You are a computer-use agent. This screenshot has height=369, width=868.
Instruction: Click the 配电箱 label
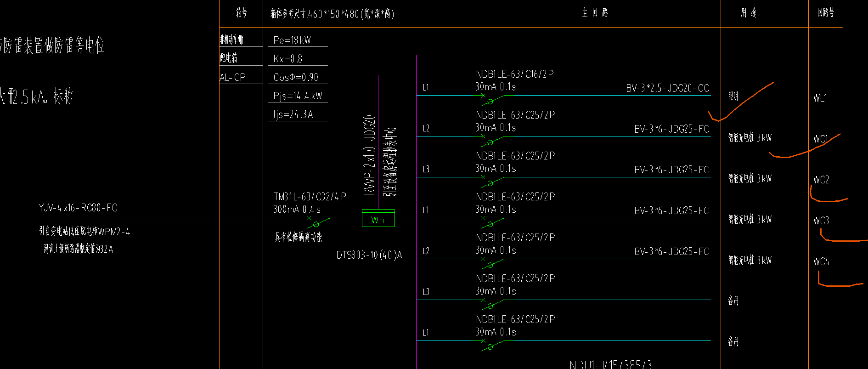tap(228, 58)
